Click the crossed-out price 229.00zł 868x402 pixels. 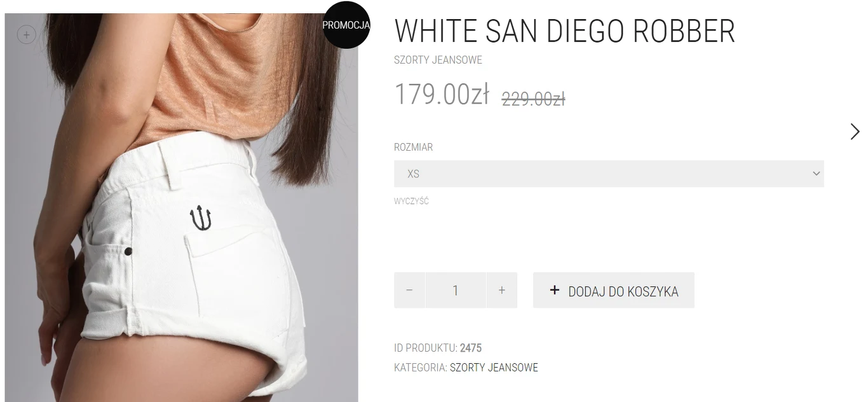pos(534,99)
